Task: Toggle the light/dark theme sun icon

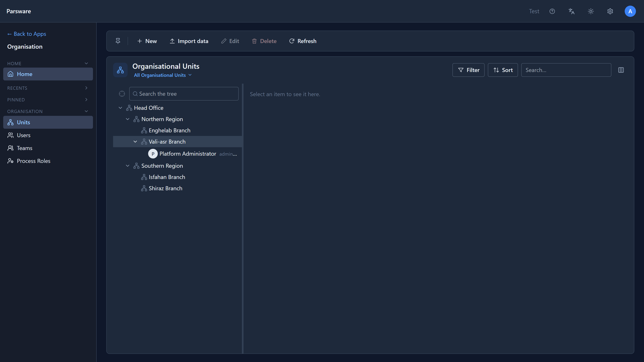Action: (591, 11)
